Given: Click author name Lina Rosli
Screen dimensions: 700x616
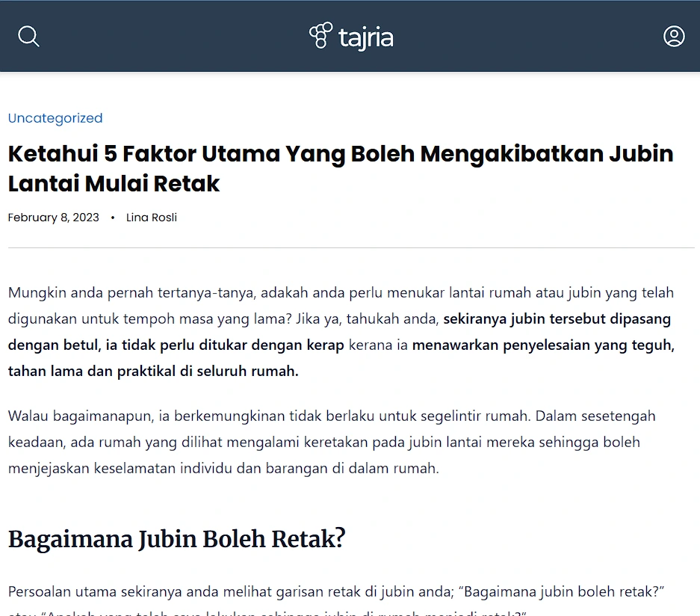Looking at the screenshot, I should click(152, 218).
